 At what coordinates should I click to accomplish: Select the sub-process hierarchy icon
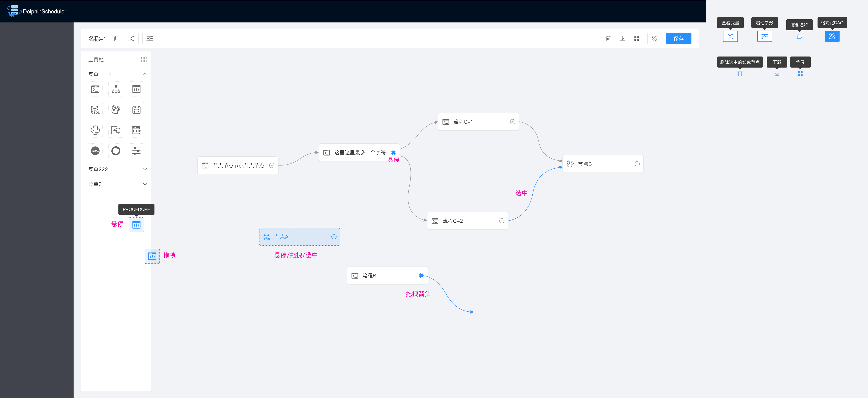tap(116, 89)
